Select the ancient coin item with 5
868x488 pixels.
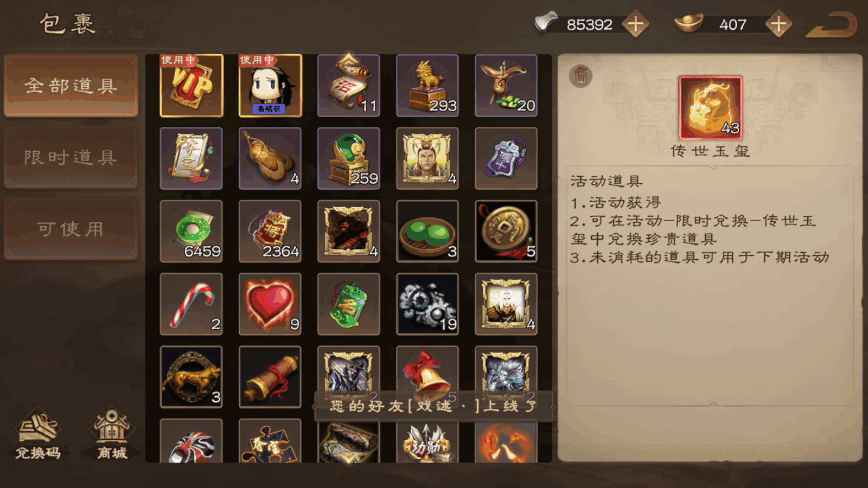pos(506,232)
